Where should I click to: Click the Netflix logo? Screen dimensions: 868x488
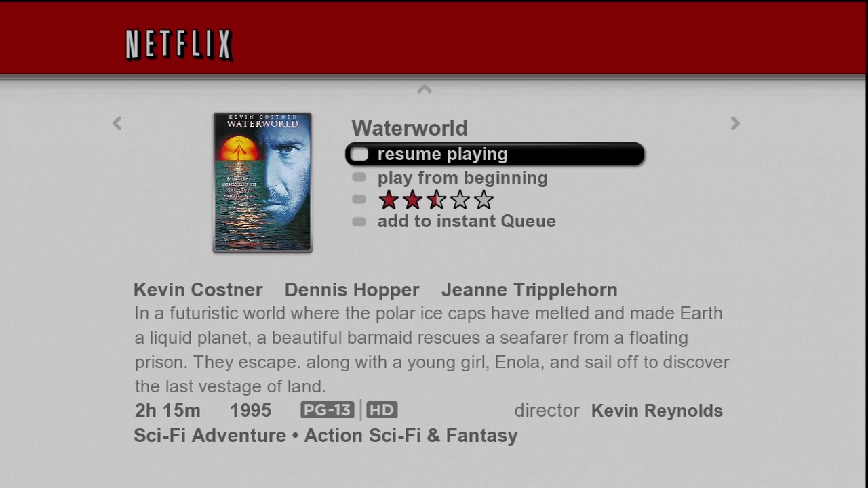coord(179,45)
